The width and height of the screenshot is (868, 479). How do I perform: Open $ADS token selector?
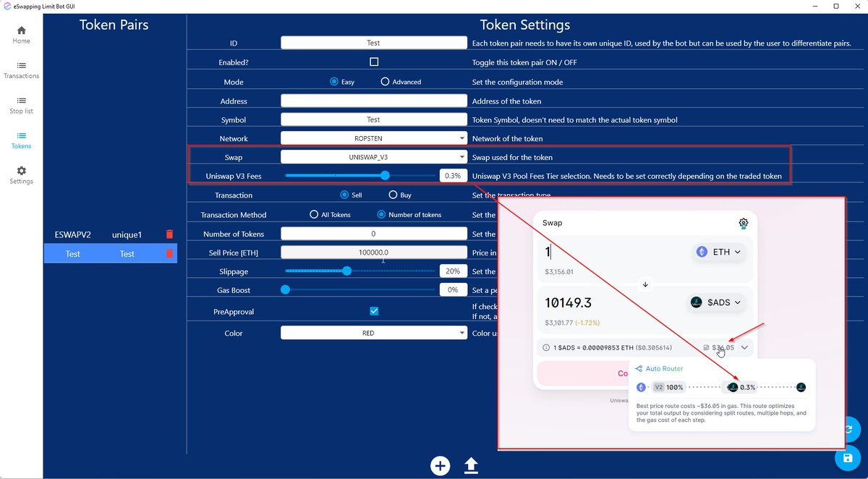[x=715, y=302]
